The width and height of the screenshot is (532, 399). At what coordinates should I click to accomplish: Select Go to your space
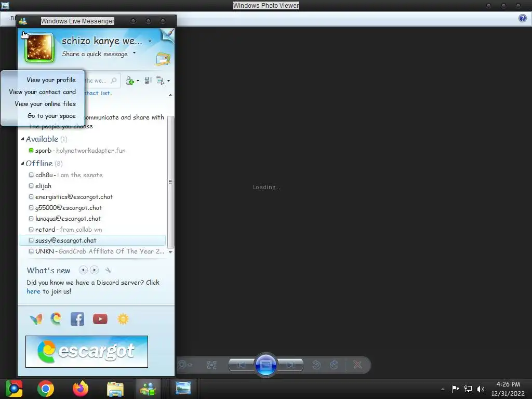tap(51, 116)
